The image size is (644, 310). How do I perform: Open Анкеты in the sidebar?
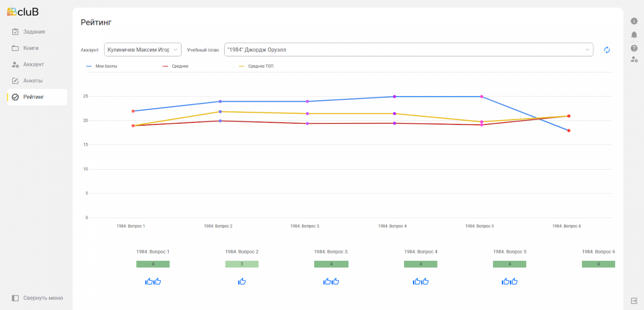point(33,81)
